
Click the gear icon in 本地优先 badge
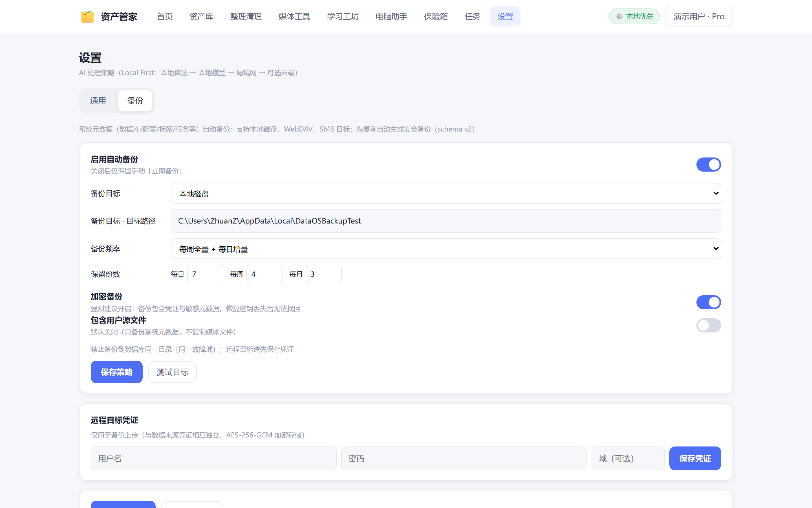pyautogui.click(x=619, y=16)
